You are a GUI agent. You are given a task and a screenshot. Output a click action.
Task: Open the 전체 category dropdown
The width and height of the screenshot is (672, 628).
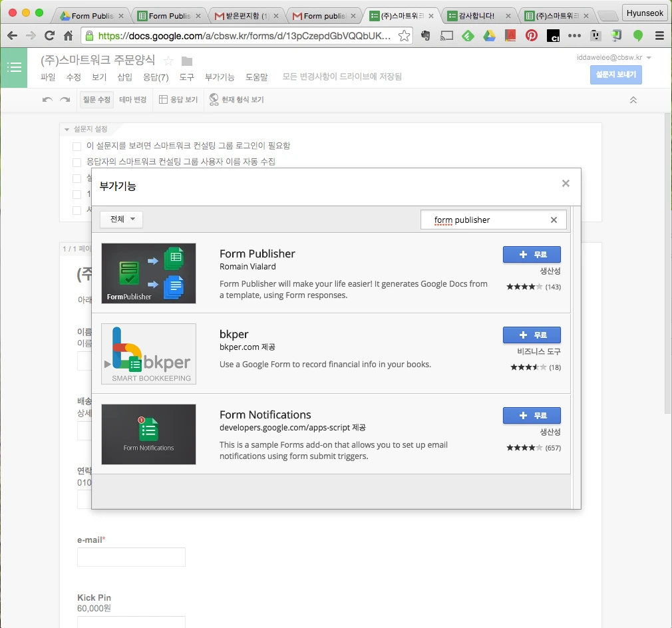click(121, 220)
